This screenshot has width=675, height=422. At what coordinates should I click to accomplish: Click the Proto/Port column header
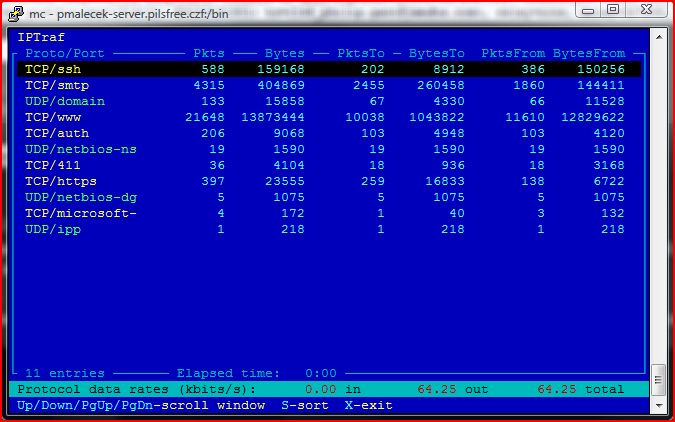click(65, 53)
